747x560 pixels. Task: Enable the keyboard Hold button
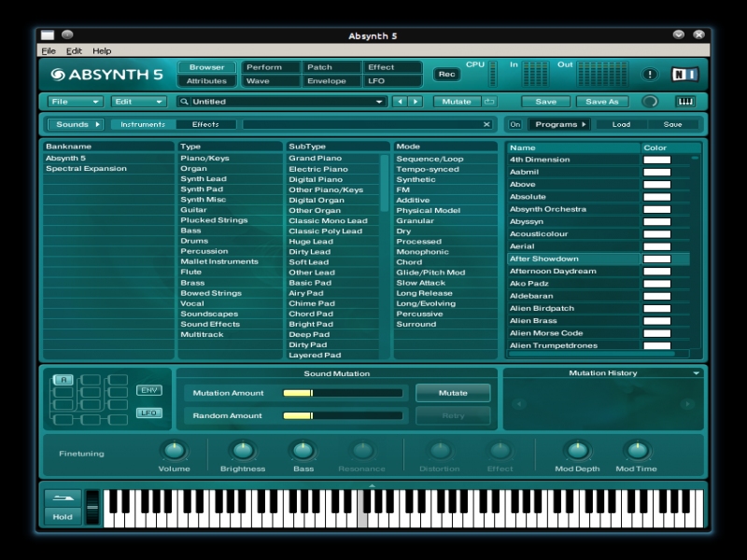pyautogui.click(x=63, y=516)
